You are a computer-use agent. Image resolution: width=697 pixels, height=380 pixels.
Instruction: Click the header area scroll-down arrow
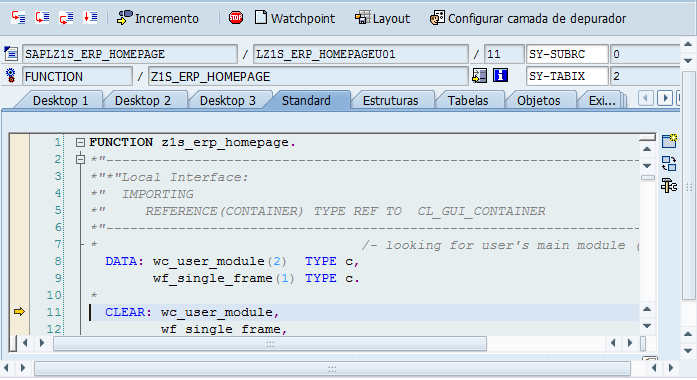(x=688, y=60)
